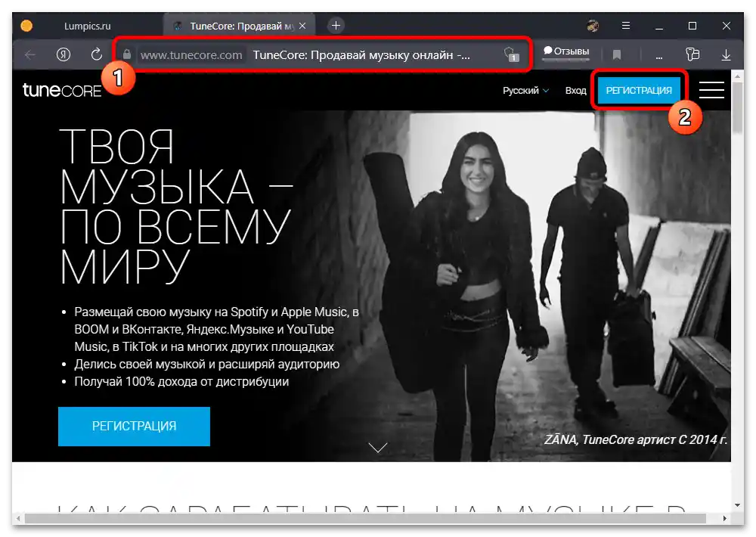Click the top РЕГИСТРАЦИЯ header button
The width and height of the screenshot is (756, 537).
click(638, 90)
